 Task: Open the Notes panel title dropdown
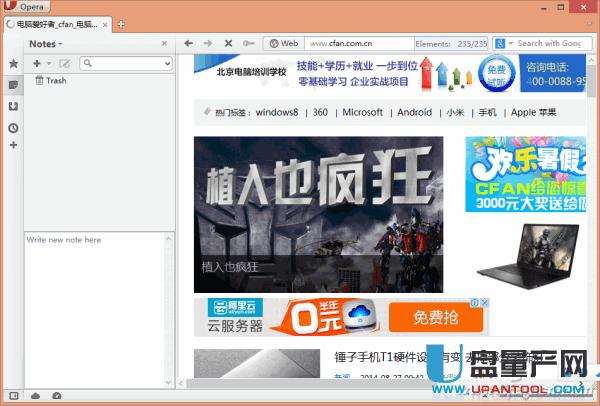46,44
